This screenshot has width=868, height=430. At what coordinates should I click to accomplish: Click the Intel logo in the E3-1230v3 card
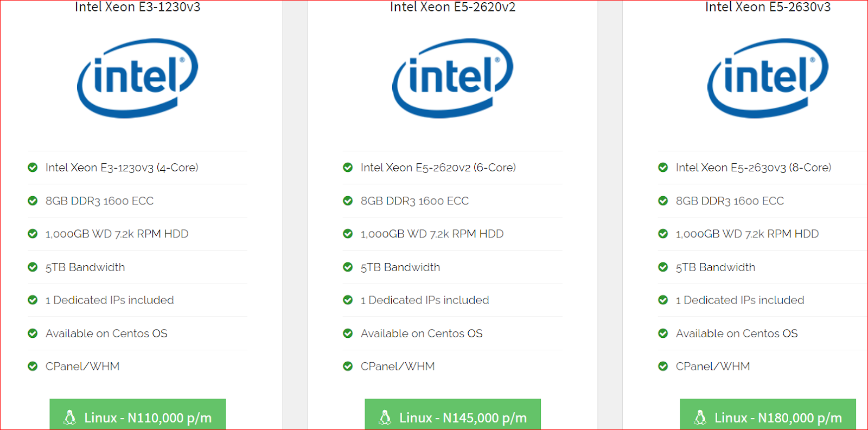point(137,78)
